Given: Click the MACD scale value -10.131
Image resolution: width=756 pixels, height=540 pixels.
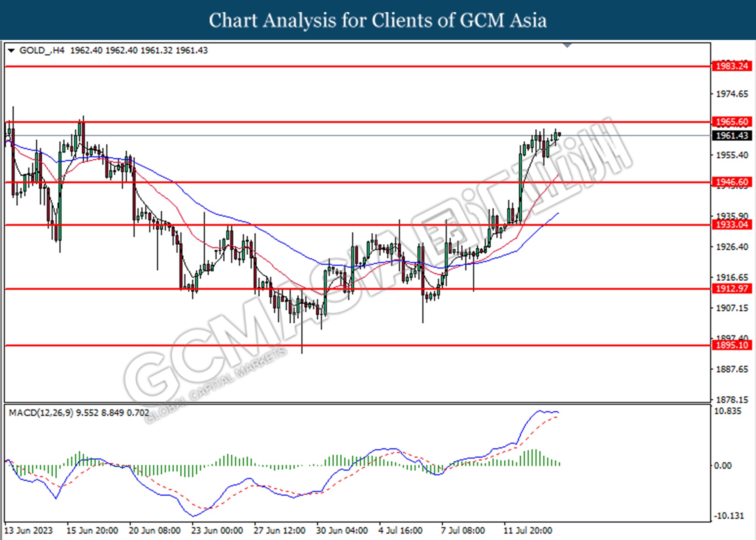Looking at the screenshot, I should [x=729, y=516].
